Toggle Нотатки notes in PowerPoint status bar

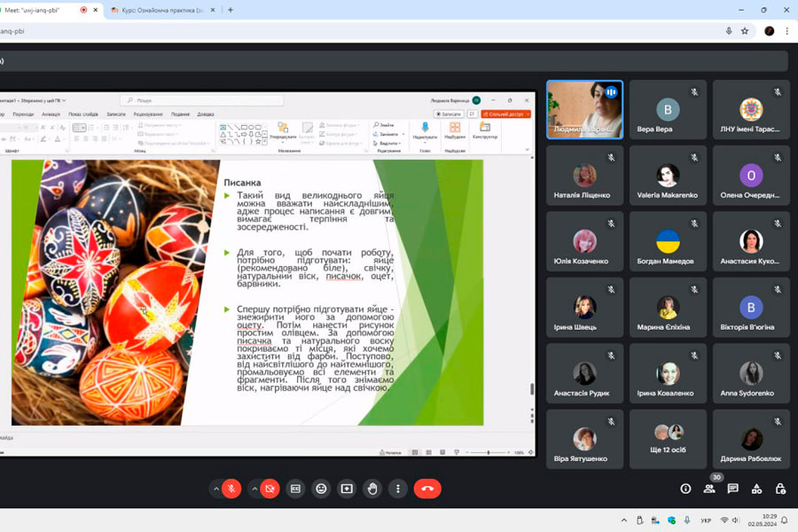(x=390, y=452)
